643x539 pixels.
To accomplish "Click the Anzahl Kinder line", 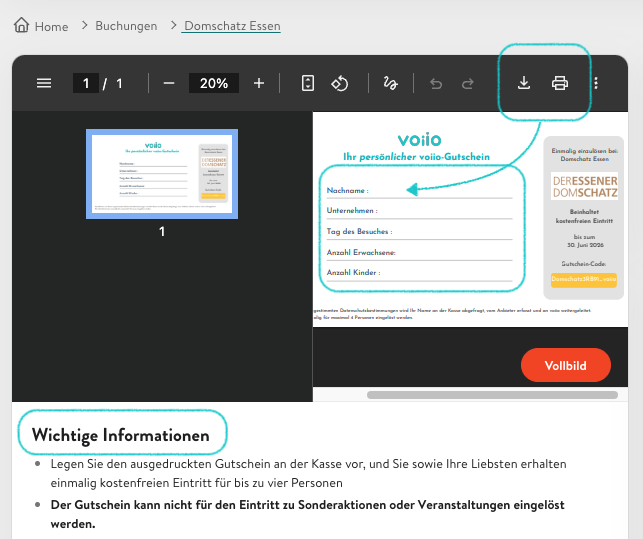I will click(420, 273).
